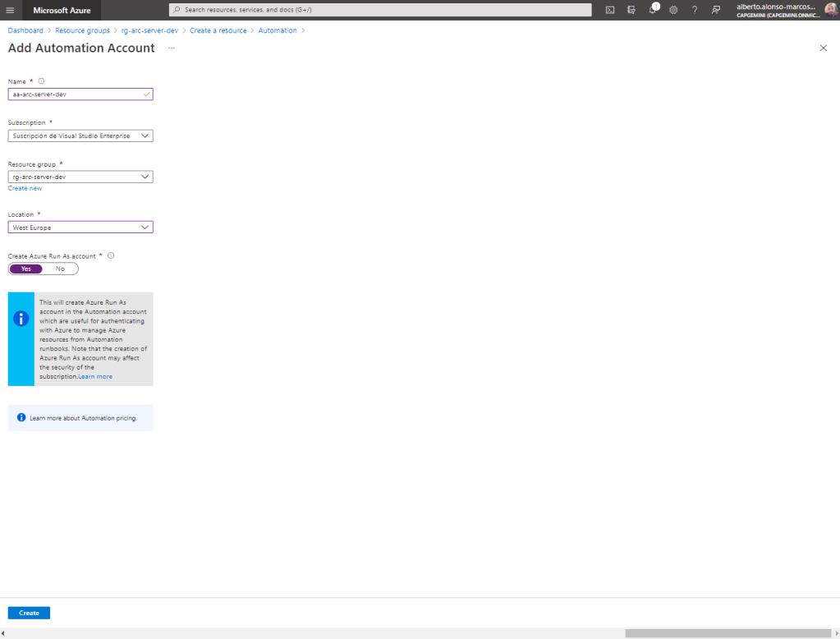Click the Help question mark icon
840x639 pixels.
pyautogui.click(x=695, y=10)
